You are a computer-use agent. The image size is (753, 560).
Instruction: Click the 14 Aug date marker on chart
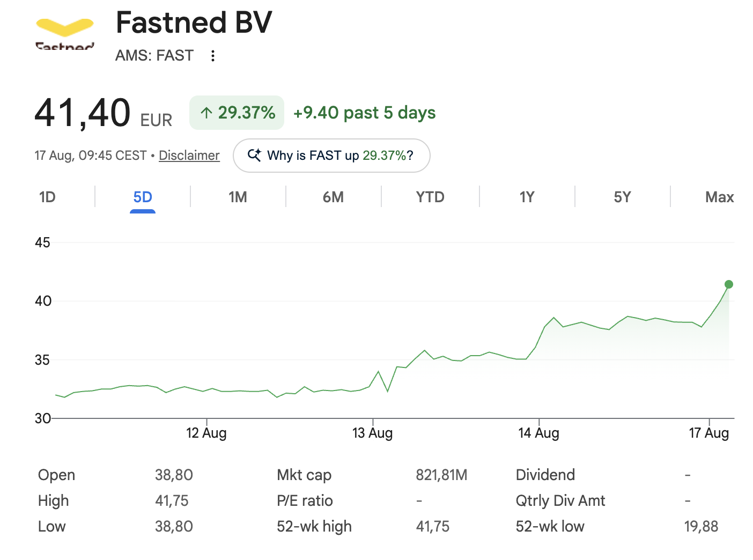coord(538,433)
